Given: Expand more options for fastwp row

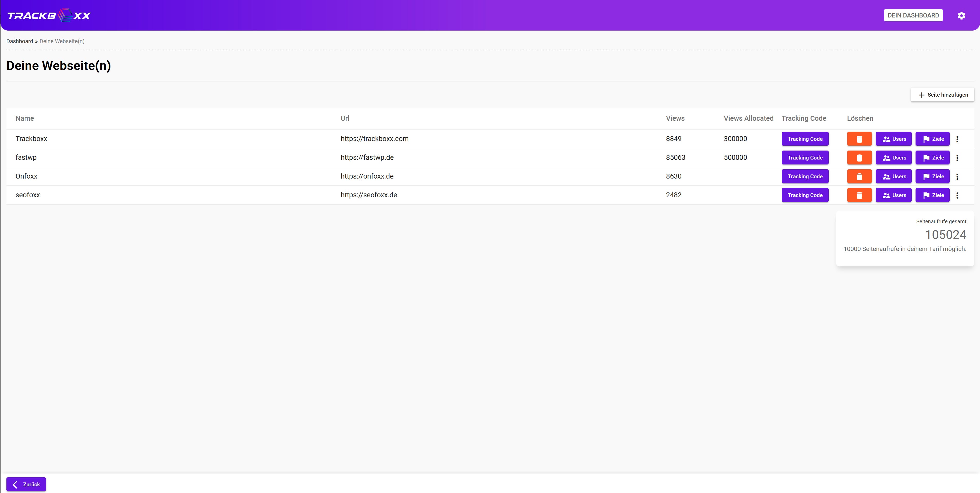Looking at the screenshot, I should (957, 157).
